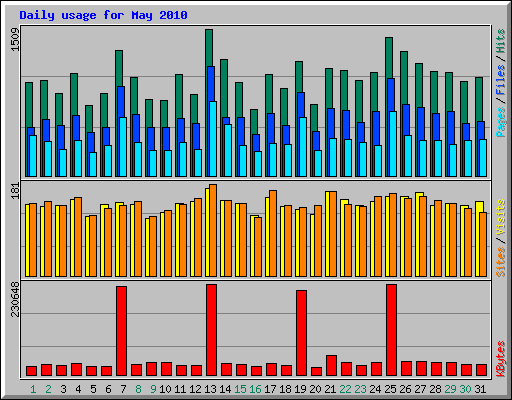Click the cyan "Pages" legend word

(x=501, y=122)
